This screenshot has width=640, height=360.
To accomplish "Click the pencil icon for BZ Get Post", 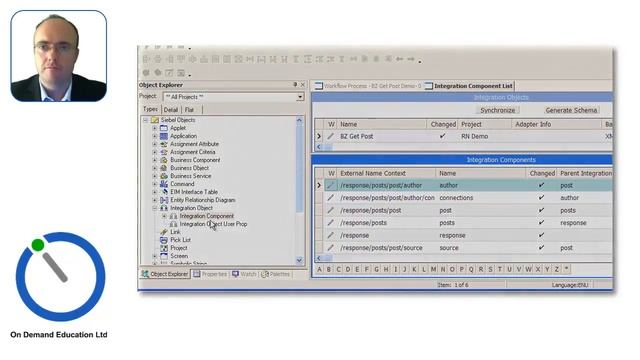I will pos(331,136).
